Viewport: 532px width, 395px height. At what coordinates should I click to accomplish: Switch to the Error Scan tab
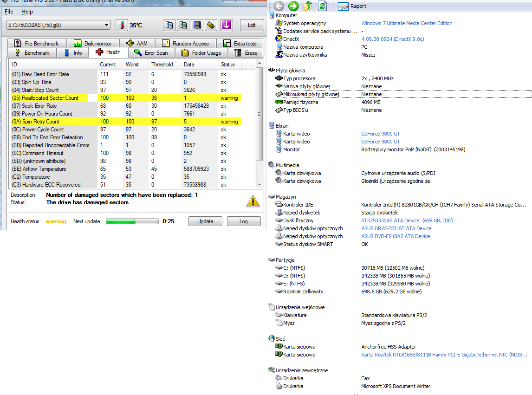pyautogui.click(x=151, y=53)
